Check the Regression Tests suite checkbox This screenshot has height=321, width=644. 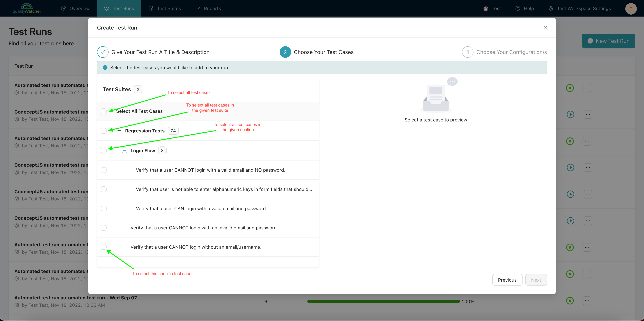pyautogui.click(x=103, y=130)
